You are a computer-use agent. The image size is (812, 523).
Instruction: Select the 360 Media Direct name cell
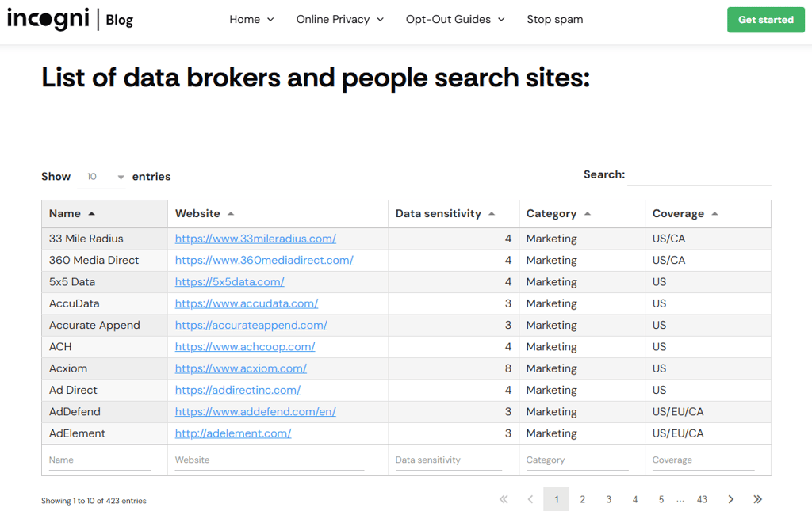tap(105, 260)
